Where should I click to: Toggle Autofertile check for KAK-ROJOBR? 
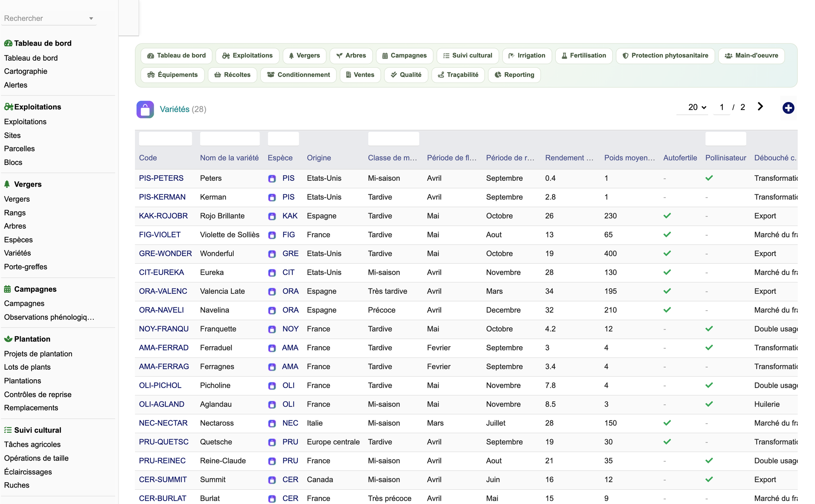click(667, 216)
